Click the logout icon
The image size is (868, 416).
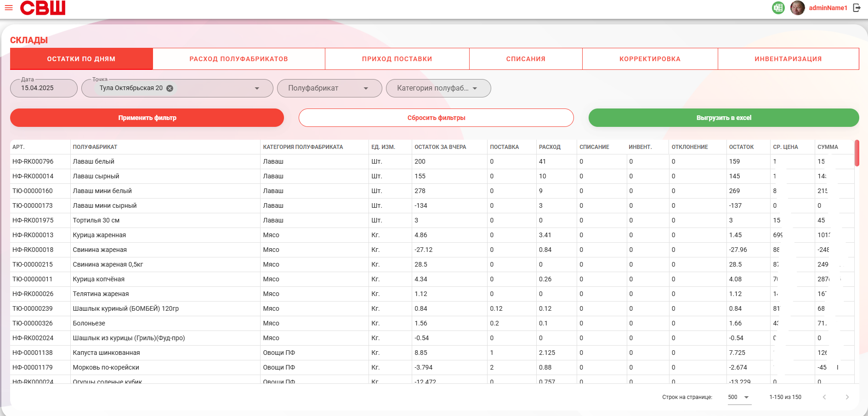click(857, 8)
